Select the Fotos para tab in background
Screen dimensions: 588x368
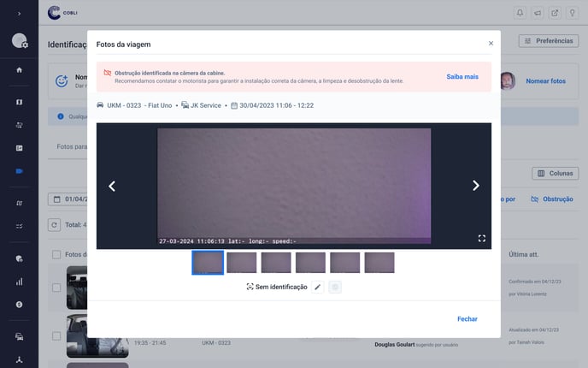pyautogui.click(x=72, y=146)
